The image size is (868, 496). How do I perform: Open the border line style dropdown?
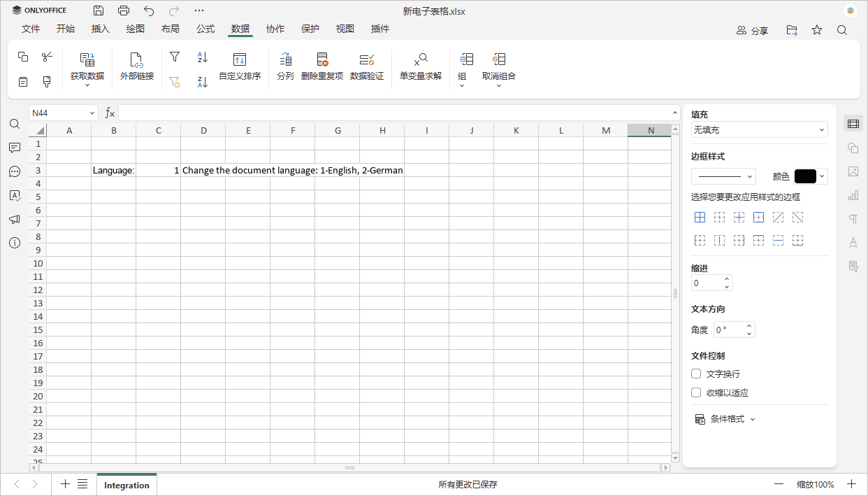coord(723,176)
